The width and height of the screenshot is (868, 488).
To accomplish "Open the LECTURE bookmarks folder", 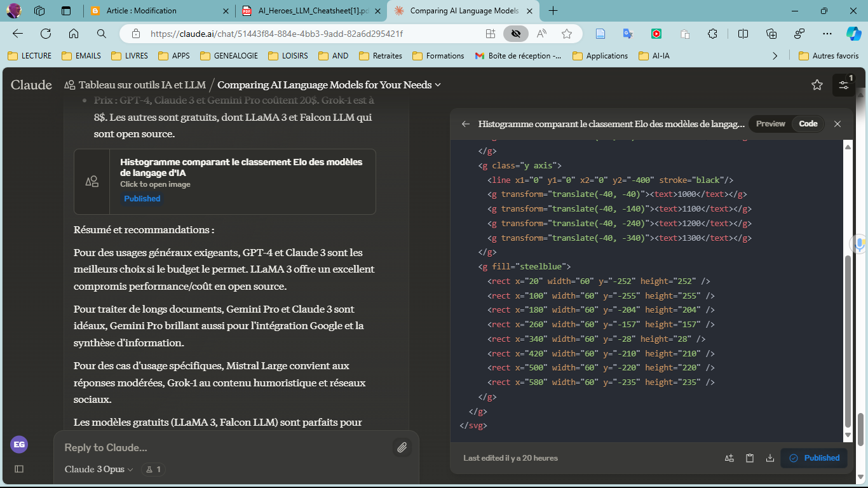I will (29, 56).
